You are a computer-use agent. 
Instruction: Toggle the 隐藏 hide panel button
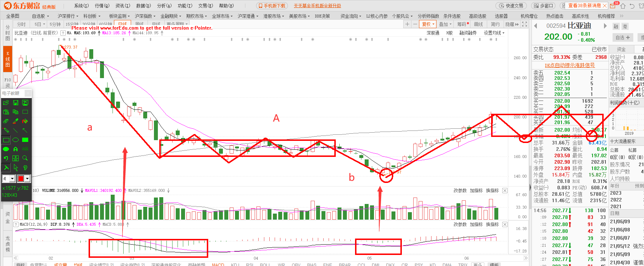[512, 24]
